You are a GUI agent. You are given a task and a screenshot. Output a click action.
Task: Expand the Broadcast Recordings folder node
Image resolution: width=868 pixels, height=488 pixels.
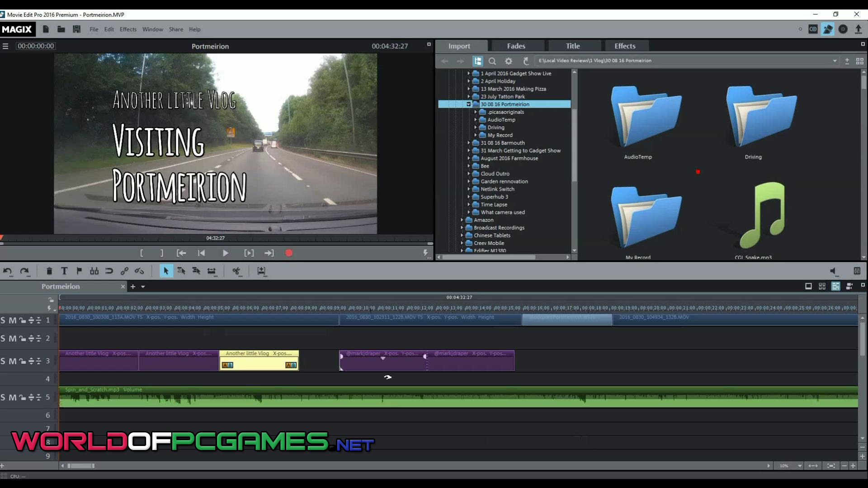click(462, 228)
